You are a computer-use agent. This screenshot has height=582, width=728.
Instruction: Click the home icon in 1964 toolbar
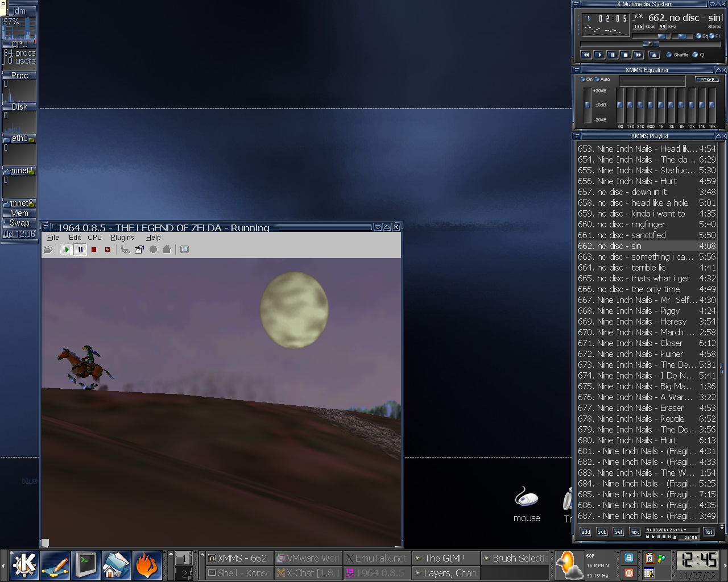[167, 250]
